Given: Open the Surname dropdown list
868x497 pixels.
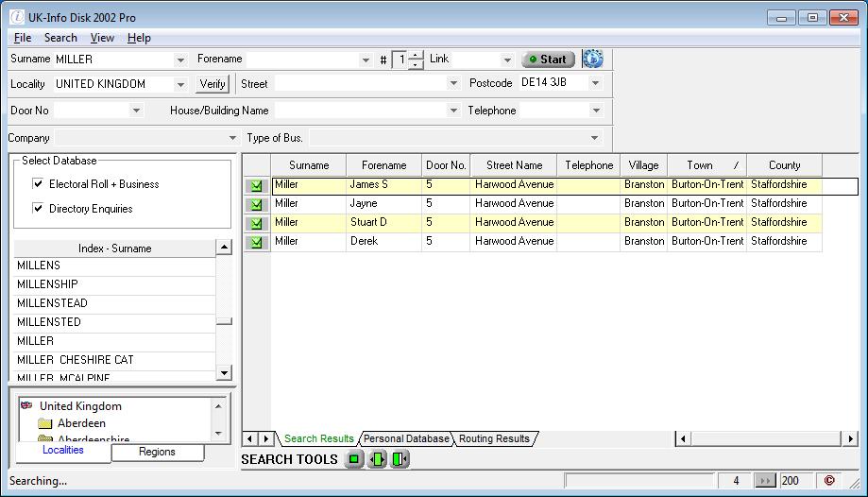Looking at the screenshot, I should 180,60.
